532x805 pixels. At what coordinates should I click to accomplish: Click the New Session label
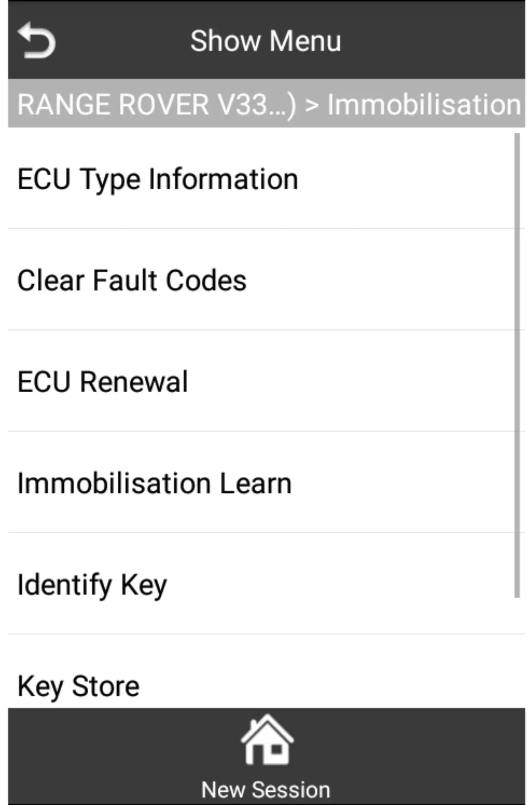point(266,790)
